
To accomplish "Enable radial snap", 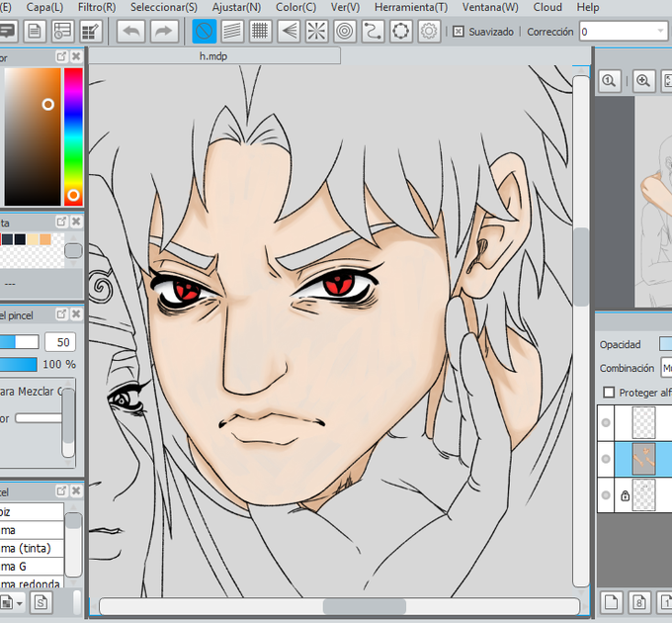I will click(x=316, y=31).
